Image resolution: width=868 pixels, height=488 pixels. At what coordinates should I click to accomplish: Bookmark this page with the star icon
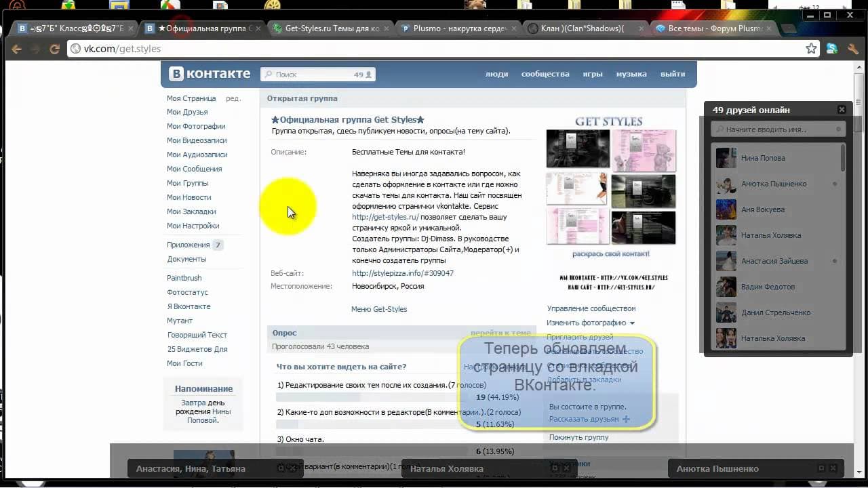coord(811,49)
